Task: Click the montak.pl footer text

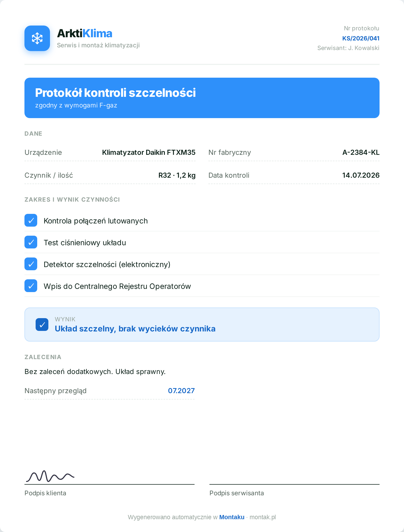Action: pyautogui.click(x=263, y=517)
